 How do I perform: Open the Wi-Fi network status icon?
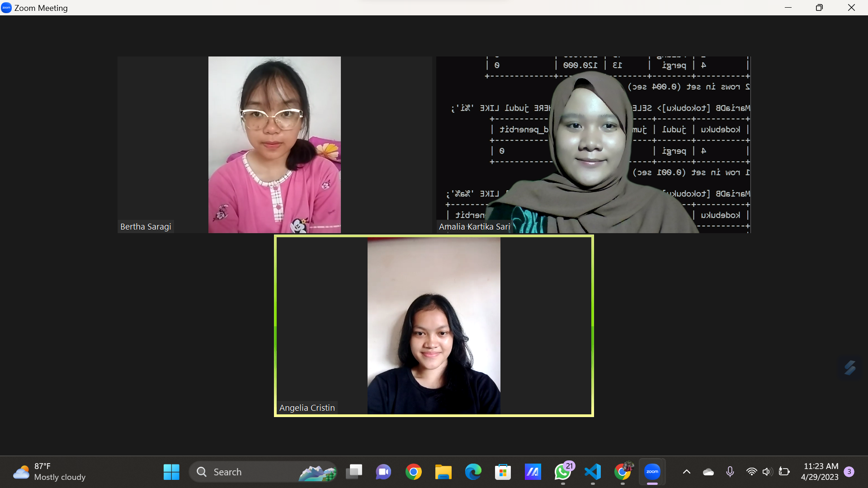751,472
